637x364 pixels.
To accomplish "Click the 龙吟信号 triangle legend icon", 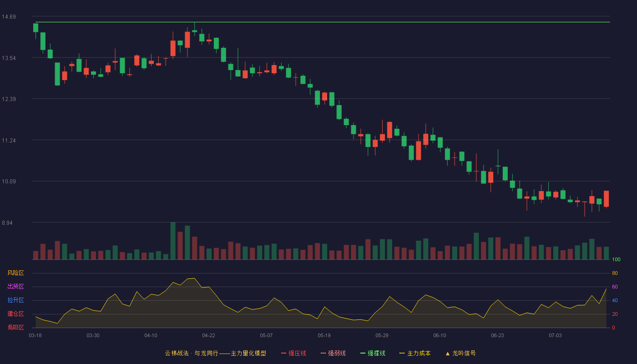I will [x=447, y=353].
